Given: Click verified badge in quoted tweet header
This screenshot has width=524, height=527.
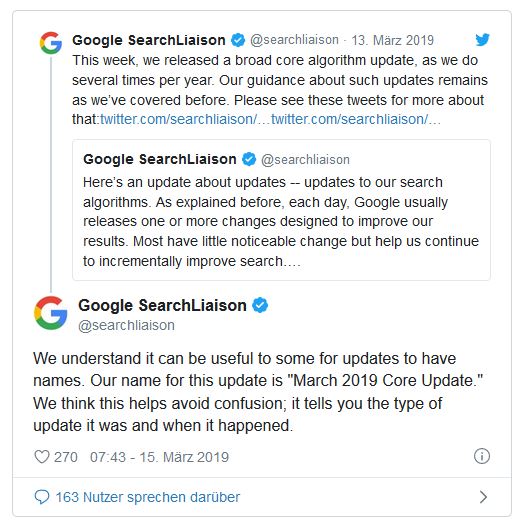Looking at the screenshot, I should pyautogui.click(x=249, y=159).
